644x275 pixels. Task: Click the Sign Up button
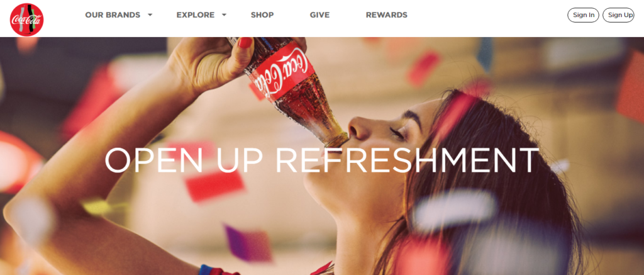(618, 15)
